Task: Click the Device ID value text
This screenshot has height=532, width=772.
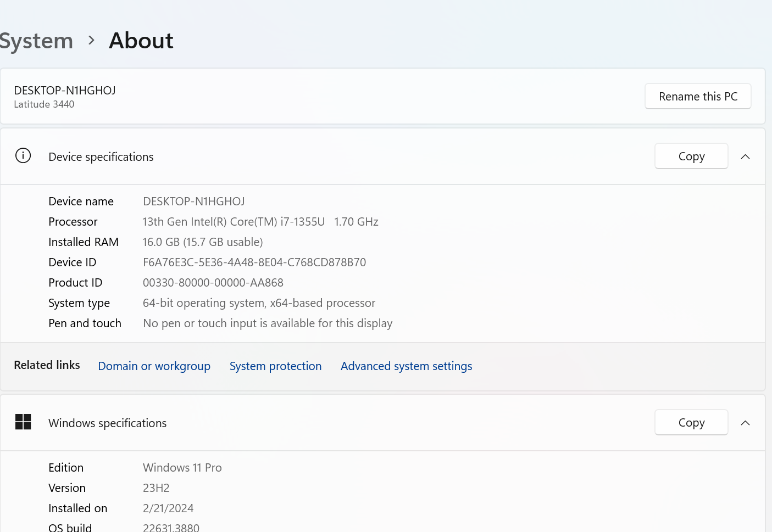Action: click(x=254, y=262)
